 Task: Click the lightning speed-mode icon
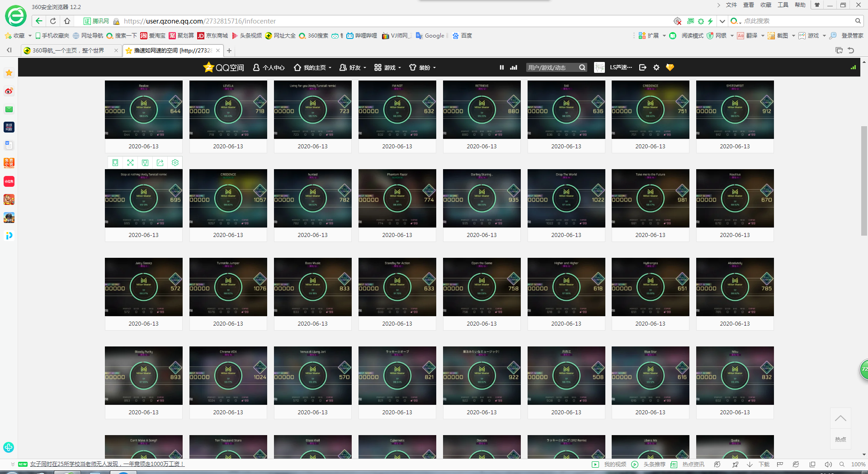pos(710,21)
